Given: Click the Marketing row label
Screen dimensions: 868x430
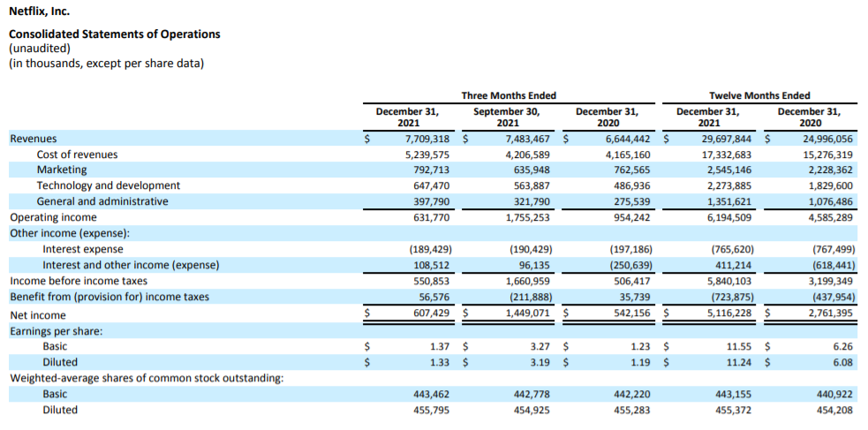Looking at the screenshot, I should (x=62, y=170).
